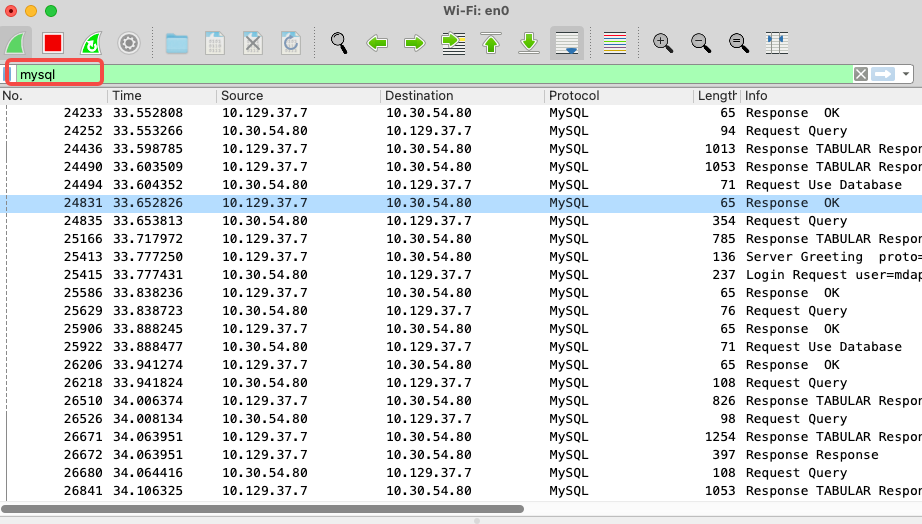Image resolution: width=922 pixels, height=524 pixels.
Task: Click the horizontal scrollbar of packet list
Action: pyautogui.click(x=263, y=509)
